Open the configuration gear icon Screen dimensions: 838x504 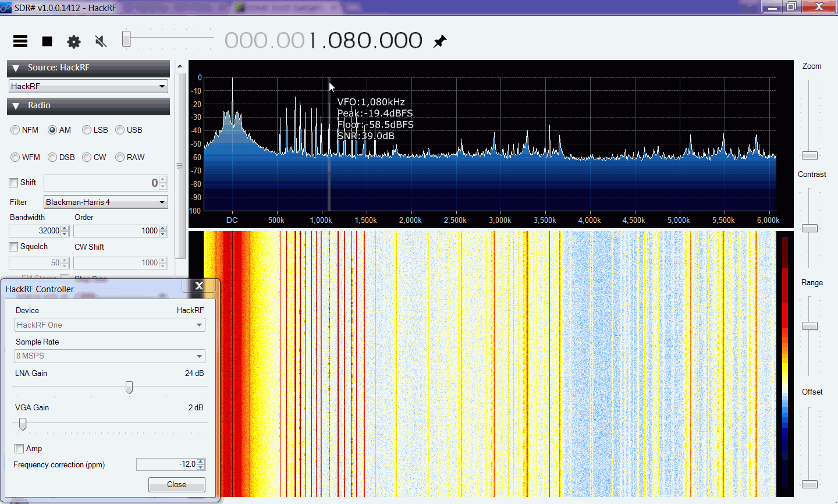[74, 41]
